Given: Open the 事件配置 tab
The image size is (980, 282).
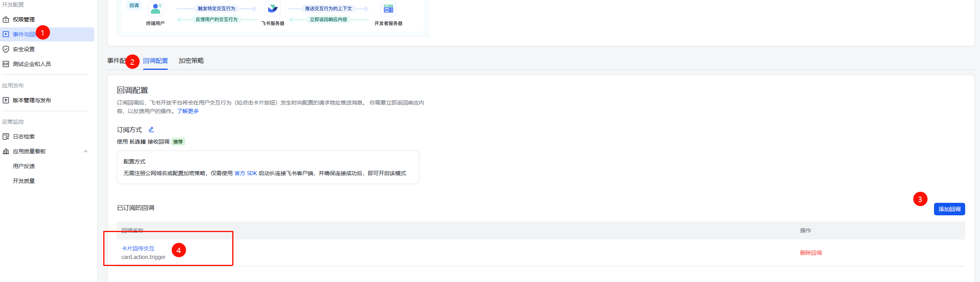Looking at the screenshot, I should 116,61.
